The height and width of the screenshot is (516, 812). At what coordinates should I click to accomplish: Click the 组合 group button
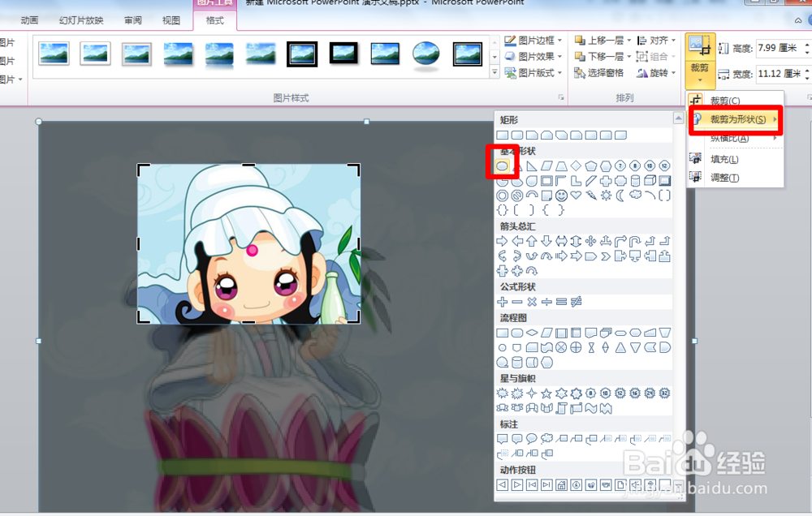[x=656, y=57]
